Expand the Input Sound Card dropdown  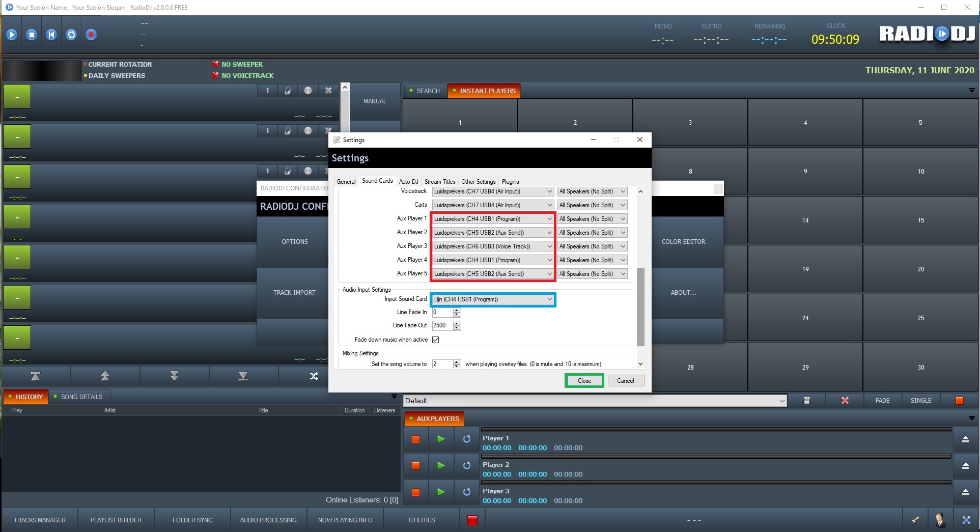click(x=549, y=299)
